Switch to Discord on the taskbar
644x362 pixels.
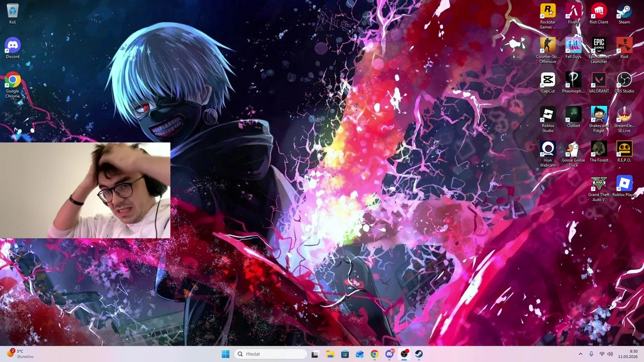[x=389, y=354]
